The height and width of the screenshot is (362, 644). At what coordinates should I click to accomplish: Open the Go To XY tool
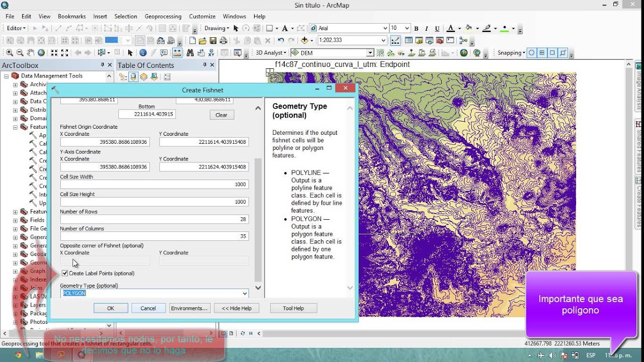(x=211, y=52)
